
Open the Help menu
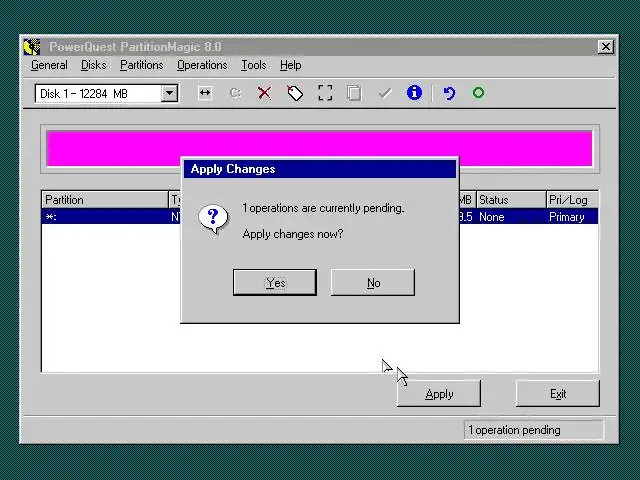tap(291, 65)
